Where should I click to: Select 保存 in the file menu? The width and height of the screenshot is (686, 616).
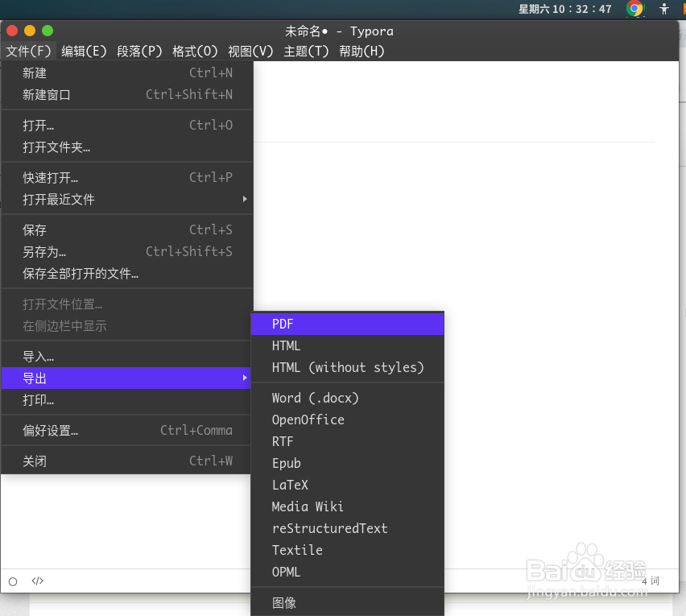click(x=127, y=229)
